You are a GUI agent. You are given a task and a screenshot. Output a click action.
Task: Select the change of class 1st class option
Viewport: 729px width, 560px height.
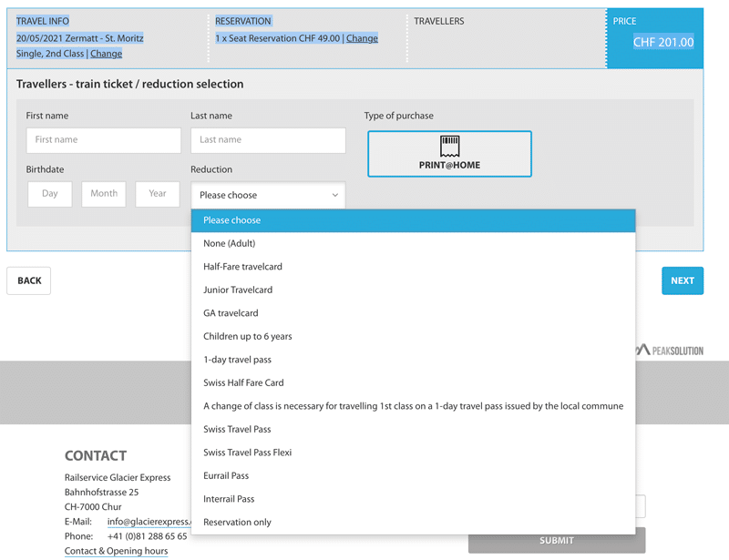[413, 406]
